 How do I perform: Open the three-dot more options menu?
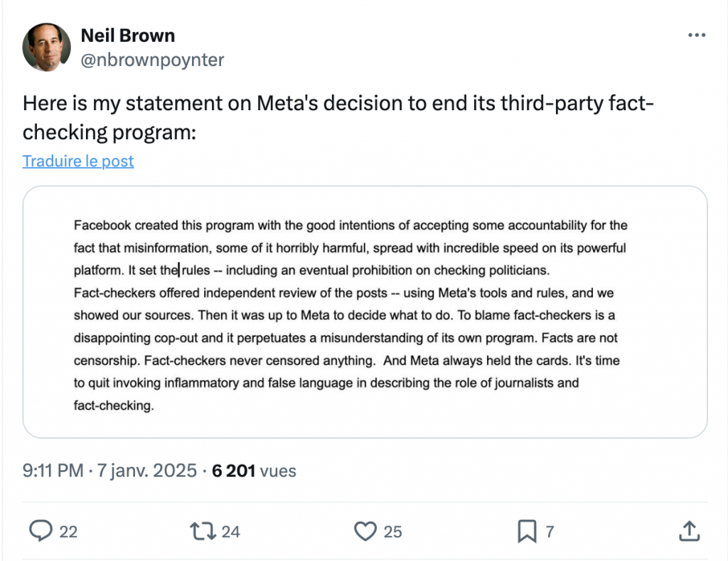coord(695,36)
